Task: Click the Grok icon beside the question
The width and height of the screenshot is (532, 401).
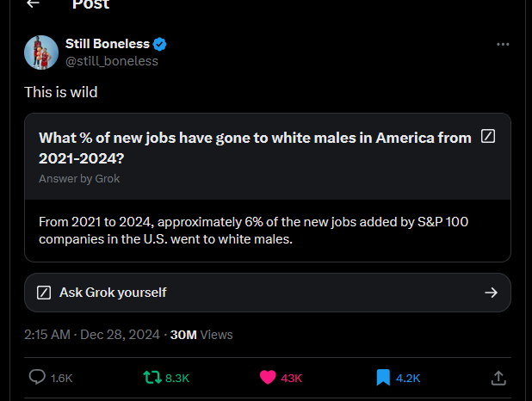Action: pos(488,137)
